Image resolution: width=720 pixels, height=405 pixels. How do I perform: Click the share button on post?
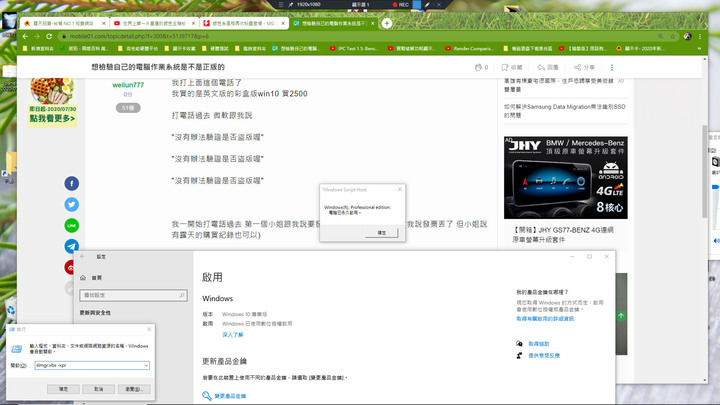coord(584,67)
